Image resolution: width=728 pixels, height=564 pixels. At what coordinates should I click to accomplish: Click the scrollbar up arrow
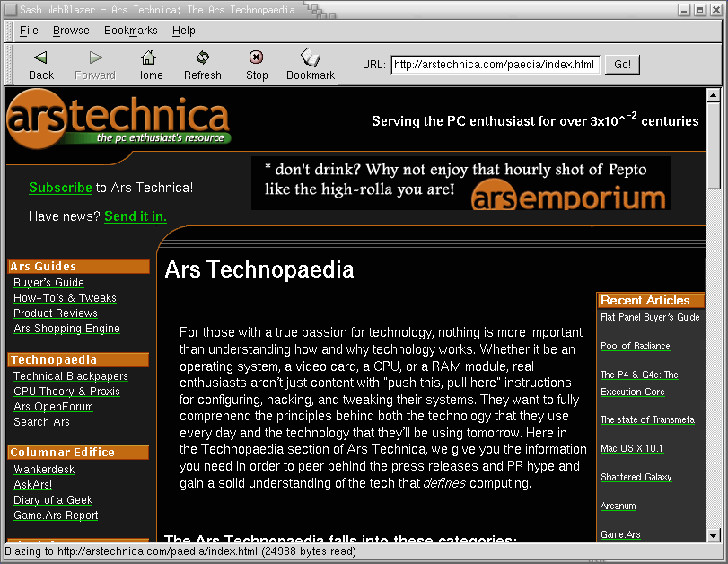click(x=713, y=96)
